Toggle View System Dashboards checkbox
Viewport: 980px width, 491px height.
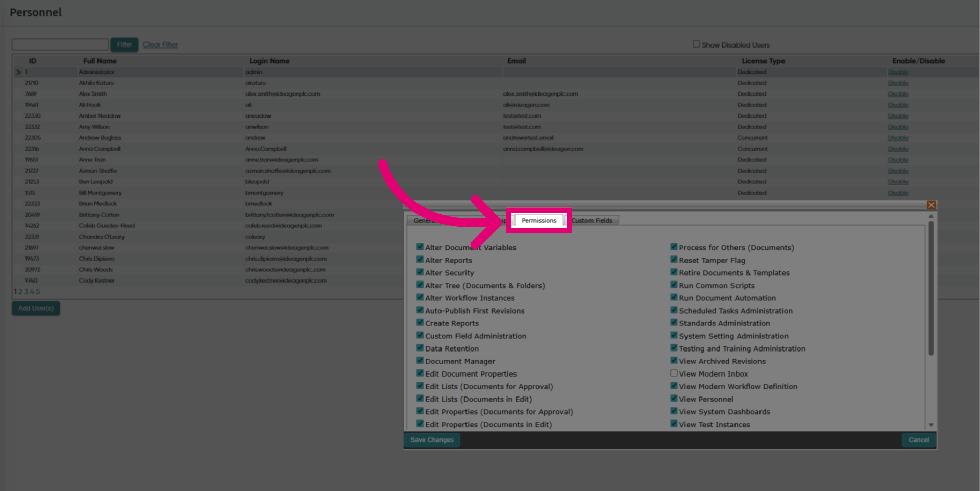click(674, 411)
